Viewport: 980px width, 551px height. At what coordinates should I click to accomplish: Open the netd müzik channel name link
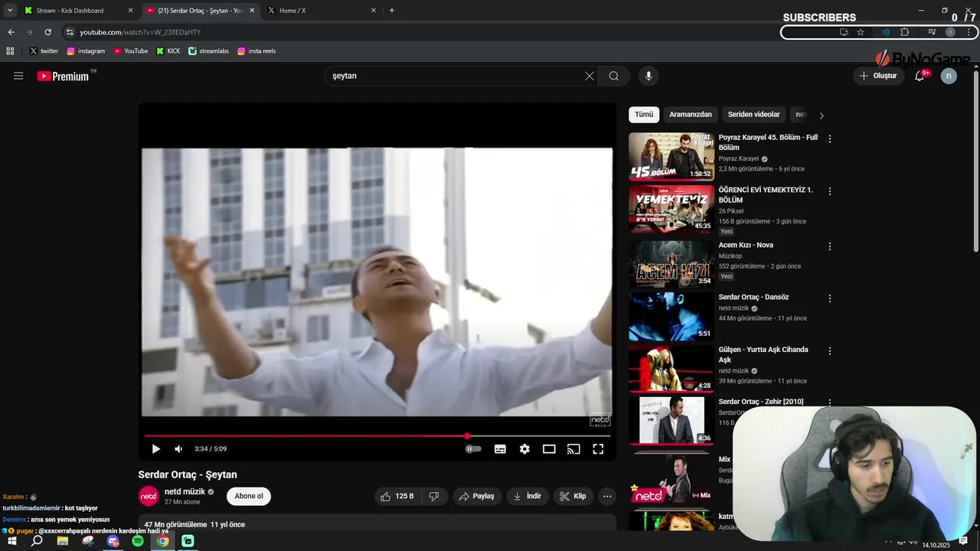click(x=185, y=491)
